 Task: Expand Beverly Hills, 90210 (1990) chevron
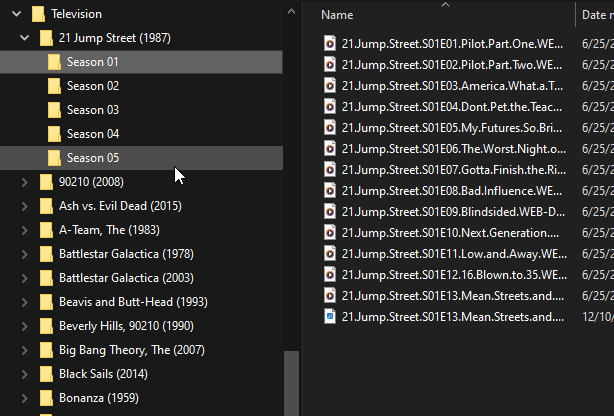(x=24, y=326)
